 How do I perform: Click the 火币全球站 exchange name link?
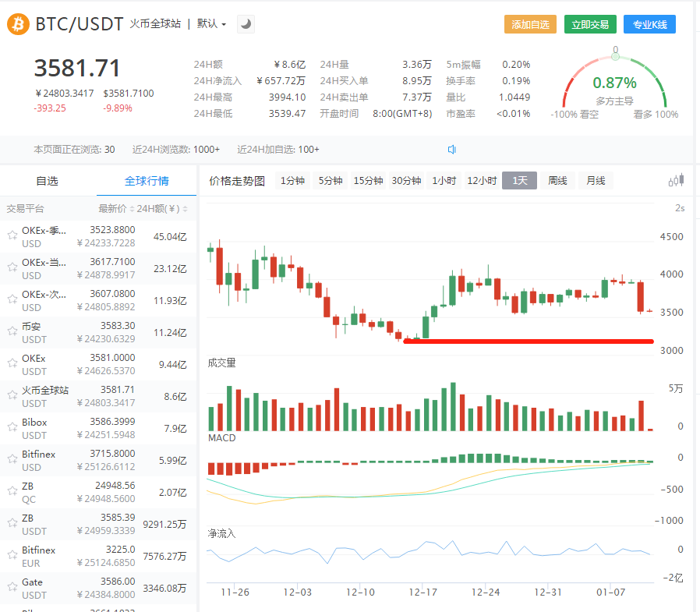click(155, 23)
